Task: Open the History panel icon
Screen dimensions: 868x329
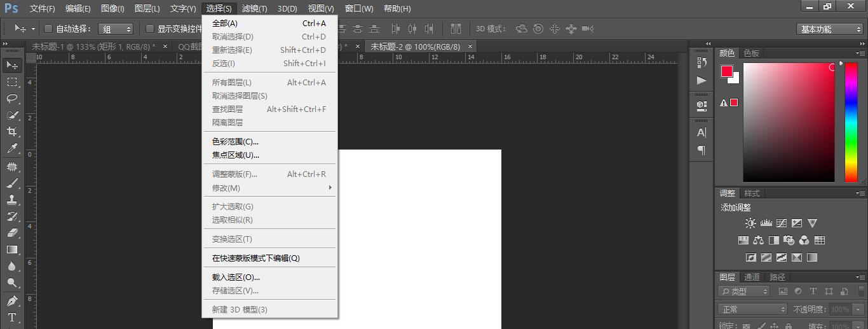Action: 702,62
